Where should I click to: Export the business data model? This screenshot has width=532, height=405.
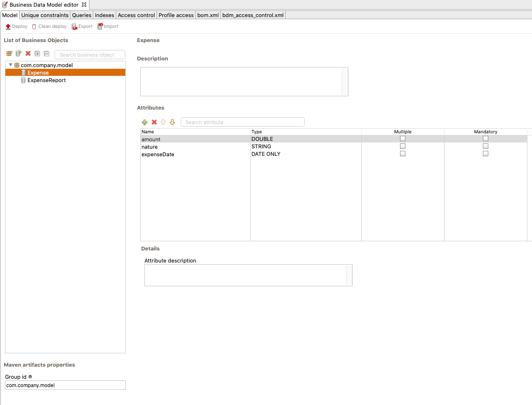(82, 26)
